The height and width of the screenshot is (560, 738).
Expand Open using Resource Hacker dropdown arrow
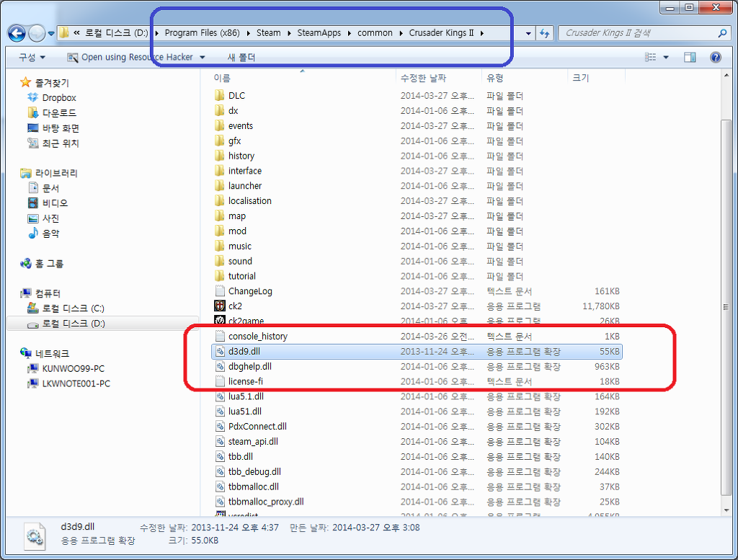pyautogui.click(x=203, y=58)
